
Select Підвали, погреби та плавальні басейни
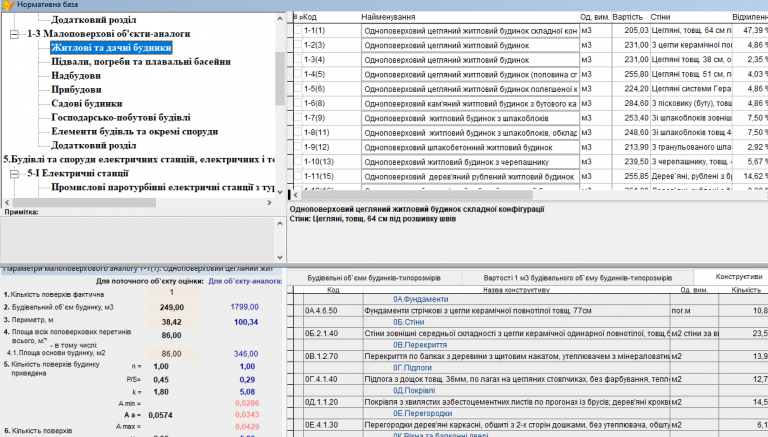(141, 62)
